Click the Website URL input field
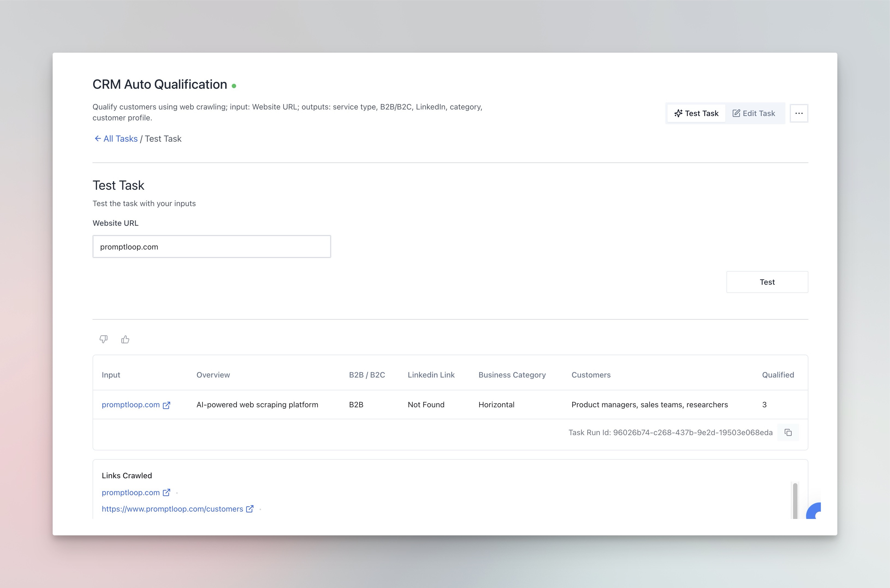 click(x=212, y=247)
